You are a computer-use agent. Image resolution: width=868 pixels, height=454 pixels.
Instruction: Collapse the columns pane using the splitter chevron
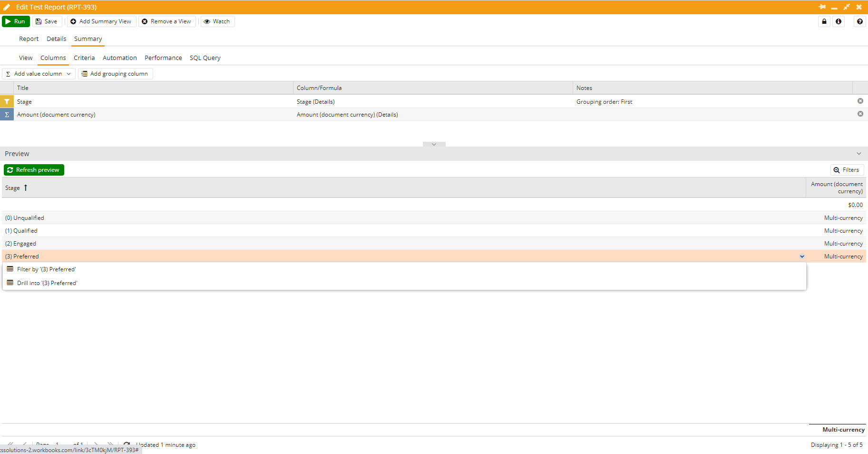[x=434, y=144]
